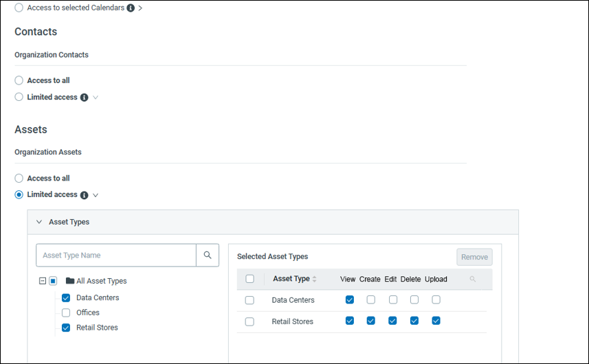Select the Retail Stores row checkbox in table
The height and width of the screenshot is (364, 589).
249,321
